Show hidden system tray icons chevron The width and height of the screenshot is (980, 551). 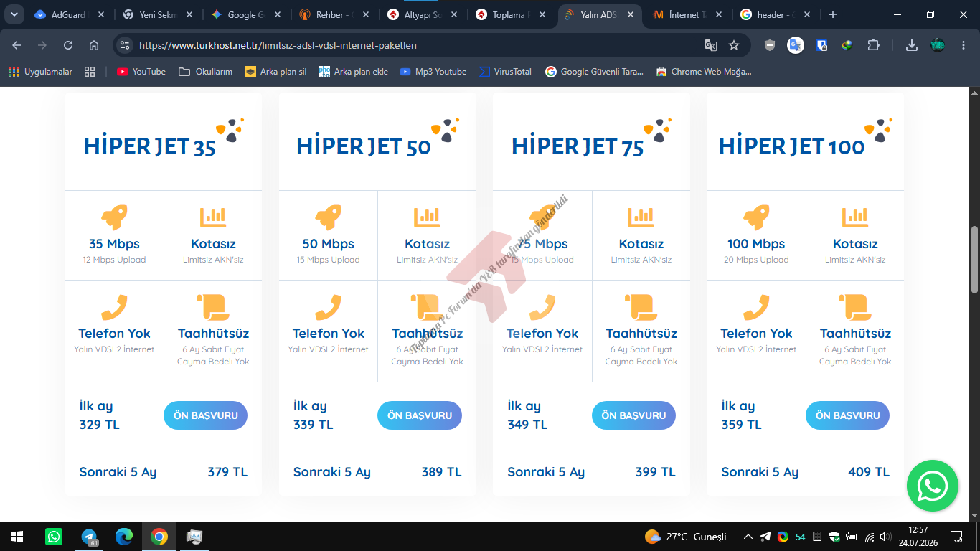click(x=748, y=537)
